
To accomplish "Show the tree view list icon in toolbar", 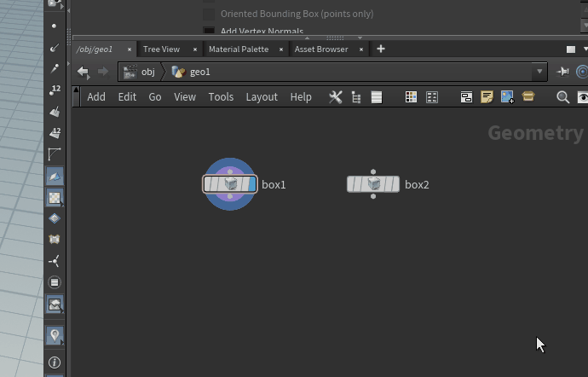I will point(356,97).
